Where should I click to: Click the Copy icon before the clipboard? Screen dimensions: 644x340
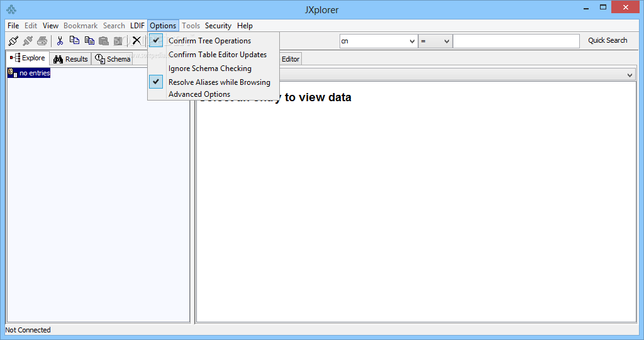pyautogui.click(x=89, y=40)
